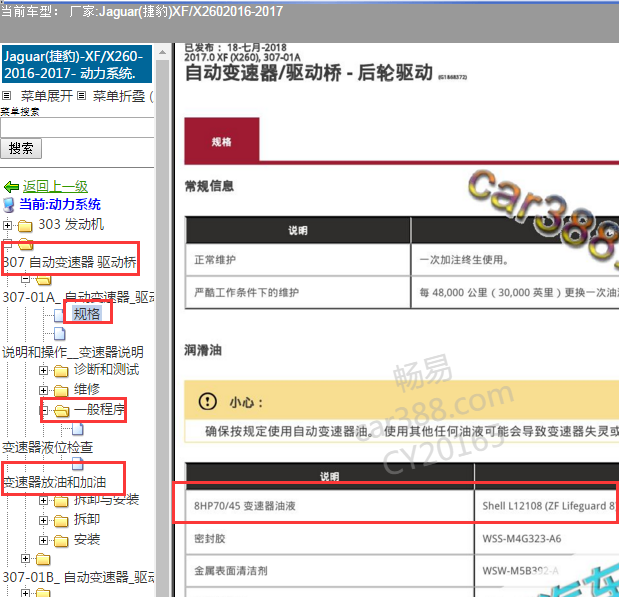Screen dimensions: 619x597
Task: Click document icon above 说明和操作_变速器说明
Action: pos(60,334)
